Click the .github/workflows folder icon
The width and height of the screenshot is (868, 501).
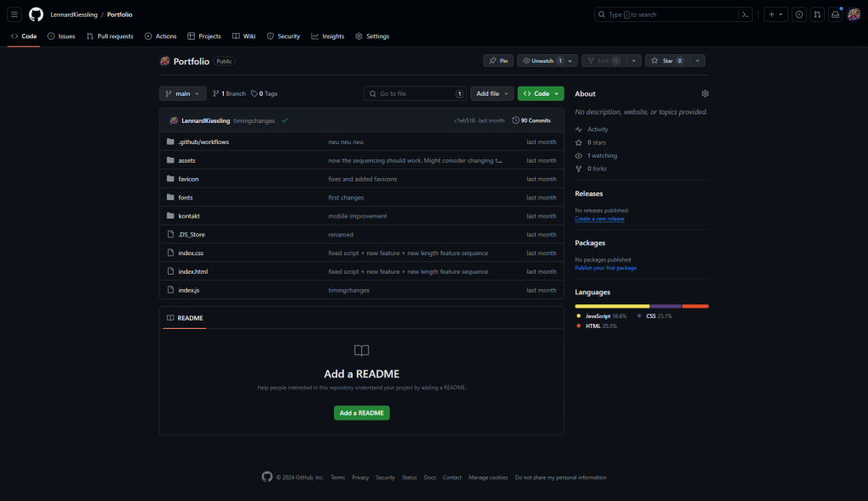coord(170,142)
